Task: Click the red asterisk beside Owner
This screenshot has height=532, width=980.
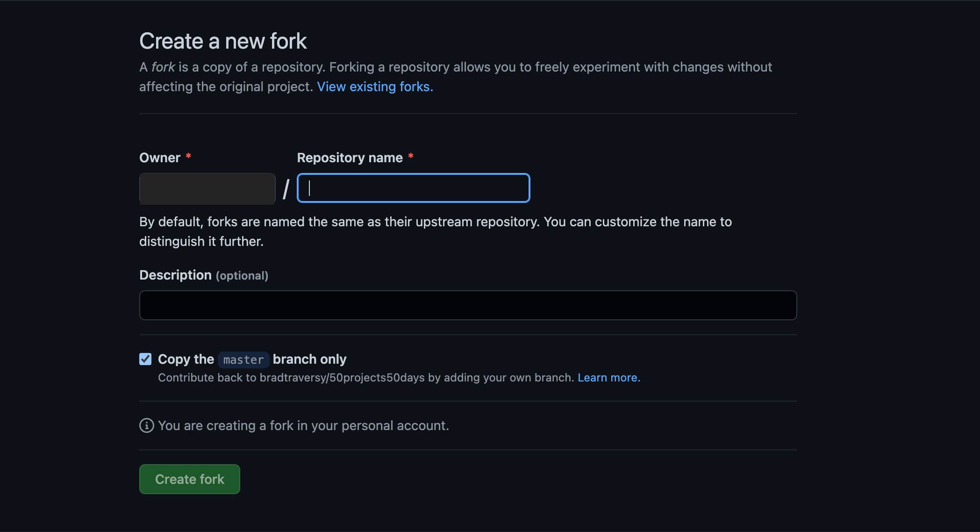Action: click(188, 157)
